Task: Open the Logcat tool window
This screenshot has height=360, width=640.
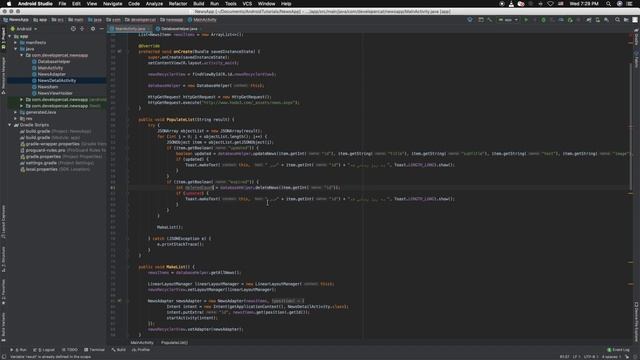Action: click(44, 350)
